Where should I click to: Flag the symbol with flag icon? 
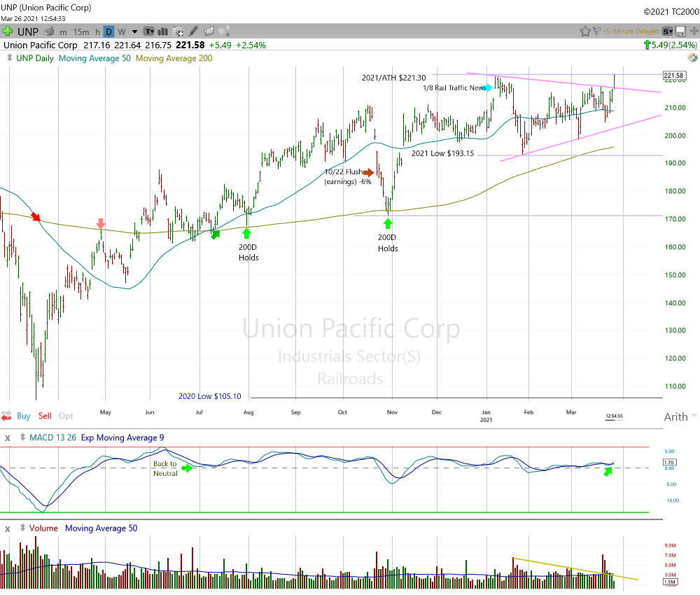click(x=596, y=31)
